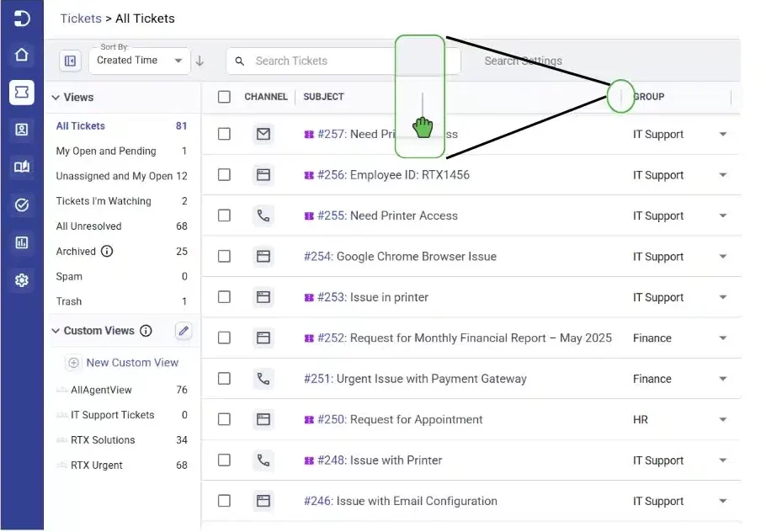This screenshot has height=532, width=766.
Task: Select the My Open and Pending view
Action: 122,151
